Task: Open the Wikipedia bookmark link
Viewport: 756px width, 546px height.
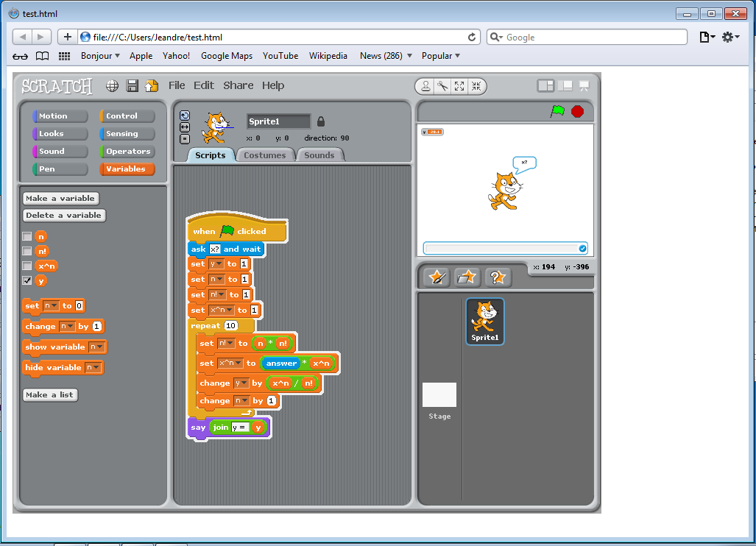Action: (328, 56)
